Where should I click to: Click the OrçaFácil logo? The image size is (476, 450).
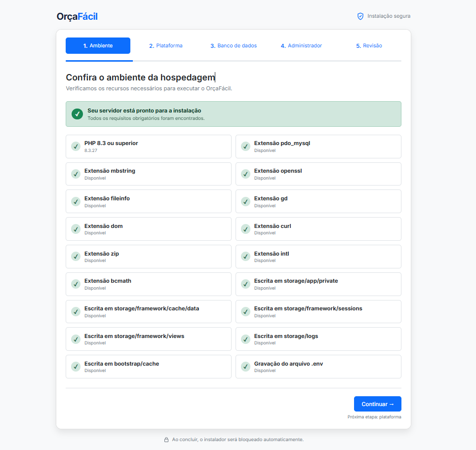(77, 16)
